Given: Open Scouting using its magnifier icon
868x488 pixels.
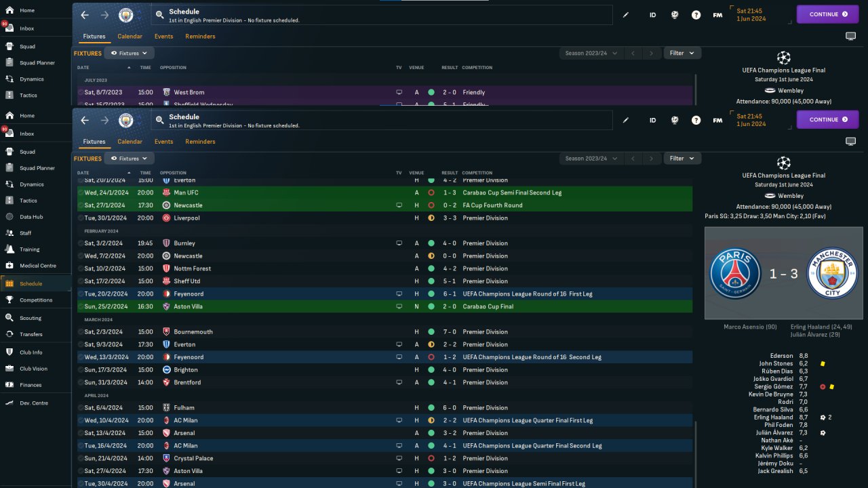Looking at the screenshot, I should pos(9,318).
